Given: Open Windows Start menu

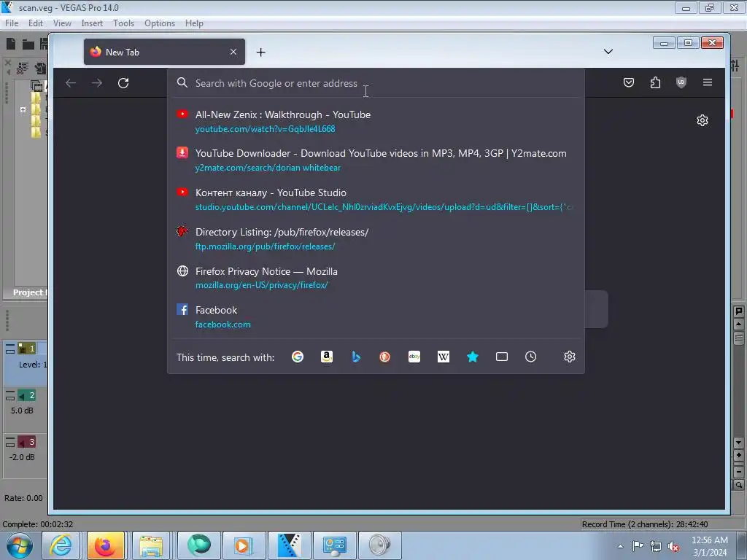Looking at the screenshot, I should pyautogui.click(x=20, y=545).
